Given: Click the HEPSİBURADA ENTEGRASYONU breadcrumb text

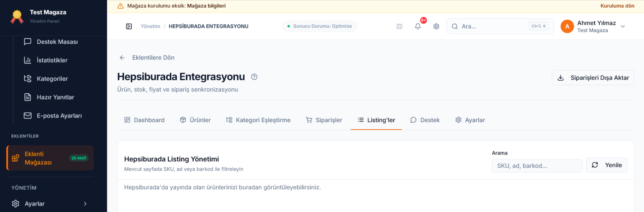Looking at the screenshot, I should [209, 26].
